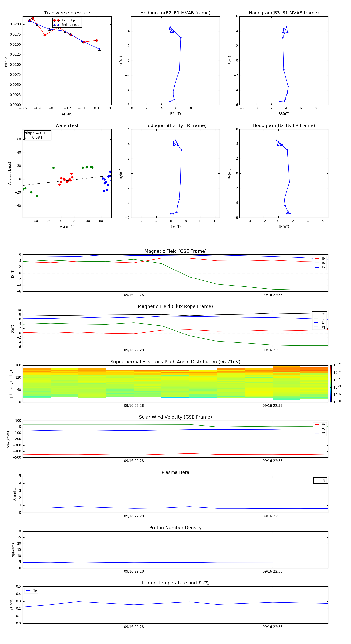Click the 'Transverse pressure' plot title
Screen dimensions: 351x644
coord(67,13)
